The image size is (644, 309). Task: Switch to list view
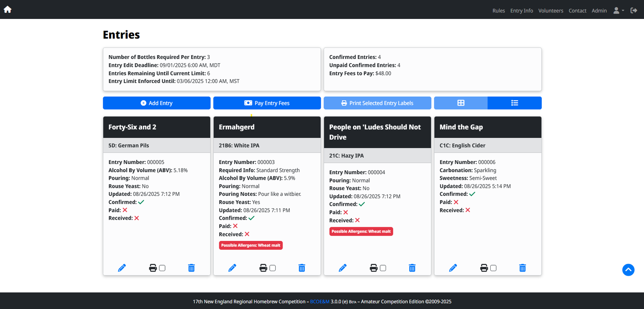514,103
